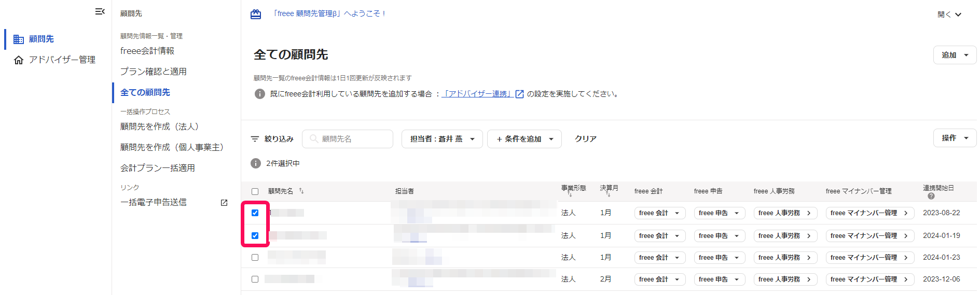Click freee 人事労務 button in 2024-01-23 row
Image resolution: width=980 pixels, height=295 pixels.
click(785, 258)
